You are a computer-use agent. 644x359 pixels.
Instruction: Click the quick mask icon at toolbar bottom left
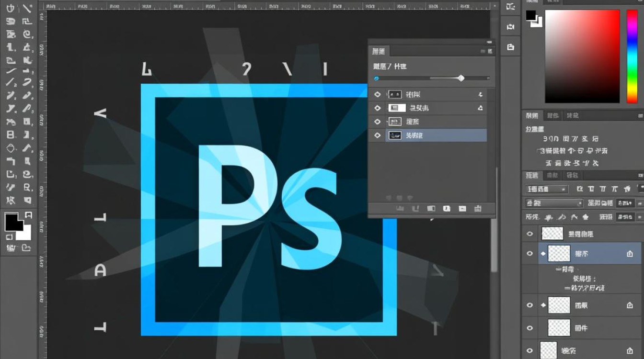click(11, 247)
